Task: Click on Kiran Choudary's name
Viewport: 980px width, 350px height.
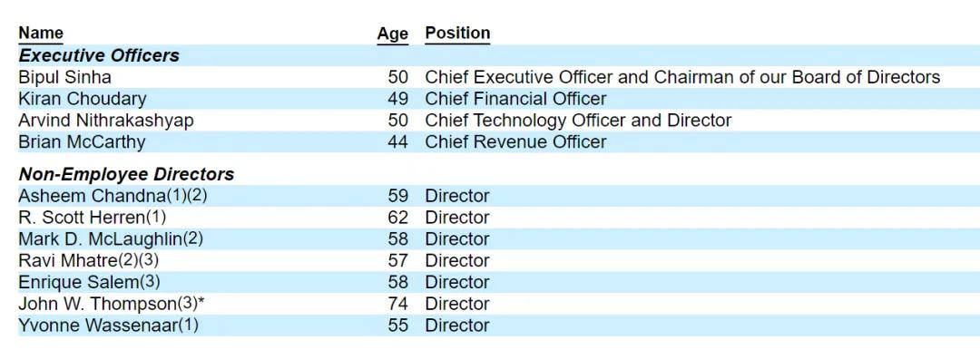Action: point(82,99)
